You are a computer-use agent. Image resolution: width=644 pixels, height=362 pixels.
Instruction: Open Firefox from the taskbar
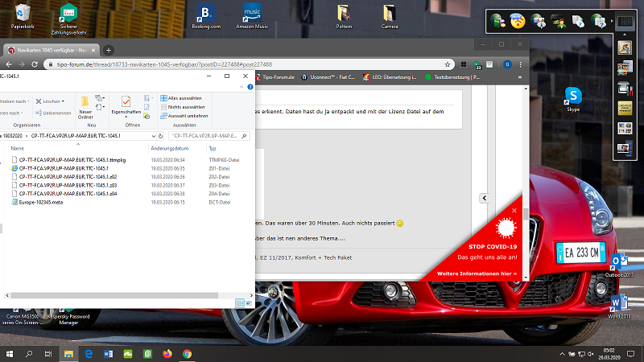point(167,353)
